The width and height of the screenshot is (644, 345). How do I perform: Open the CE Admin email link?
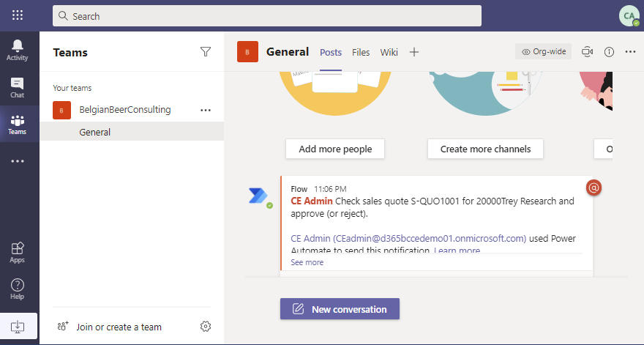click(x=408, y=239)
